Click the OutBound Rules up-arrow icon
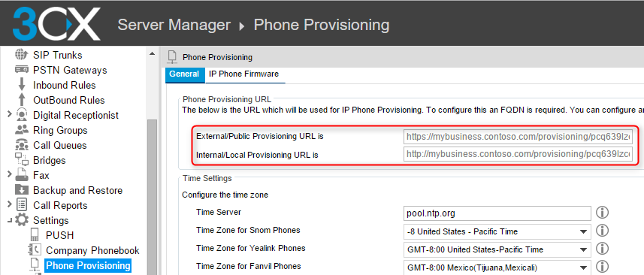644x275 pixels. (22, 100)
